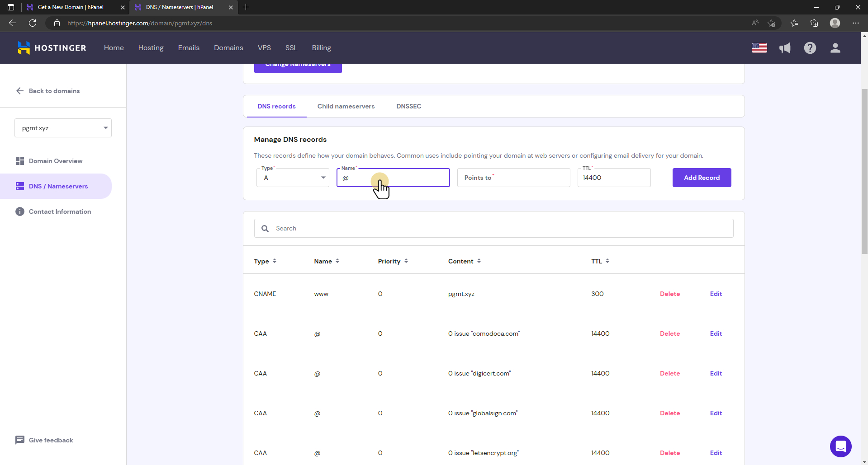Edit the globalsign.com CAA record
The height and width of the screenshot is (465, 868).
(x=716, y=413)
